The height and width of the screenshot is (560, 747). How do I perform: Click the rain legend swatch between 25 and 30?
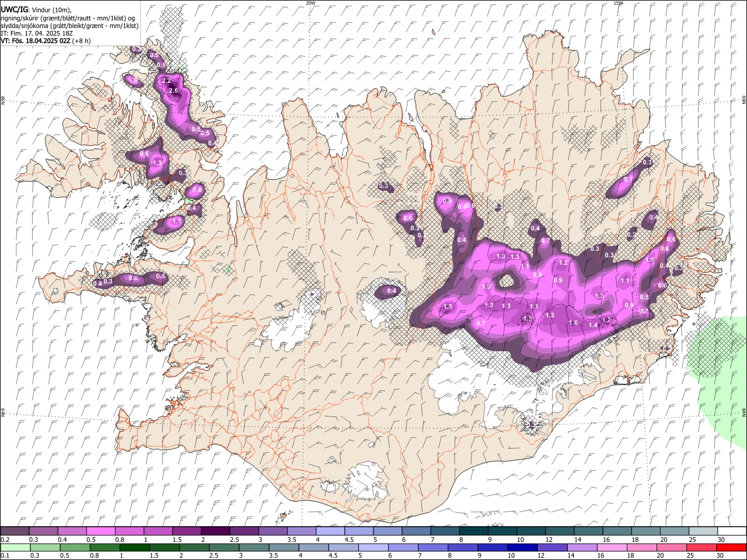coord(701,547)
